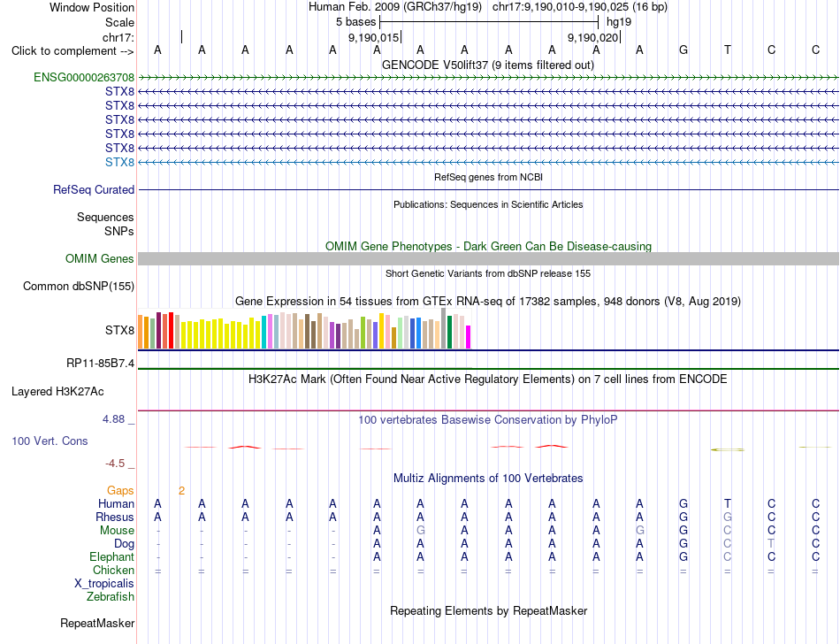Open 'RefSeq genes from NCBI' title

(489, 177)
